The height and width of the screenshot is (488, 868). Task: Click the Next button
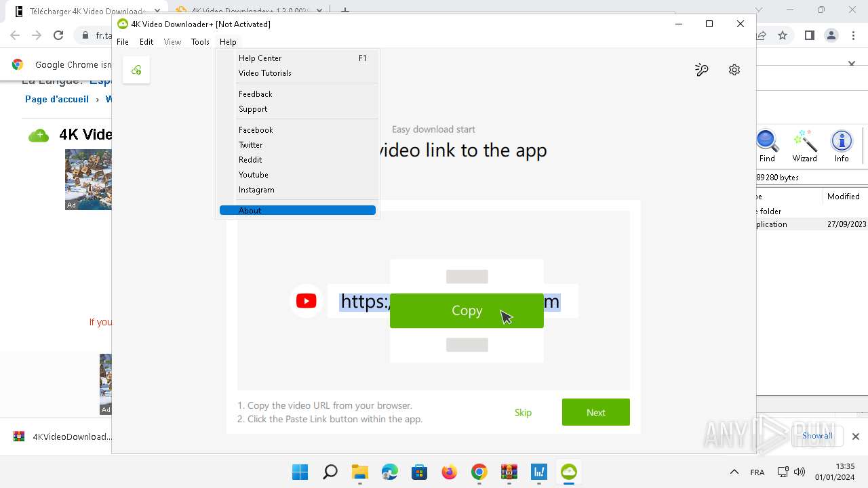tap(596, 412)
